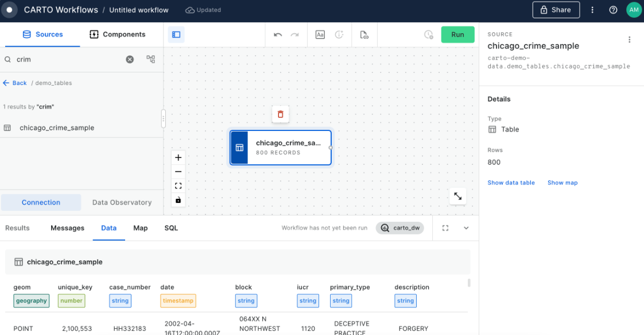Fit the workflow view to screen
644x335 pixels.
[179, 186]
